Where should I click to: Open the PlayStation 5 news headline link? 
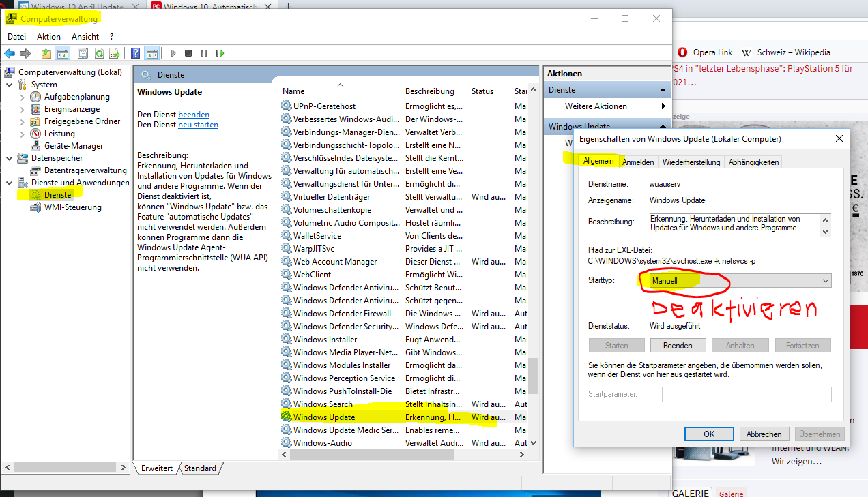763,75
